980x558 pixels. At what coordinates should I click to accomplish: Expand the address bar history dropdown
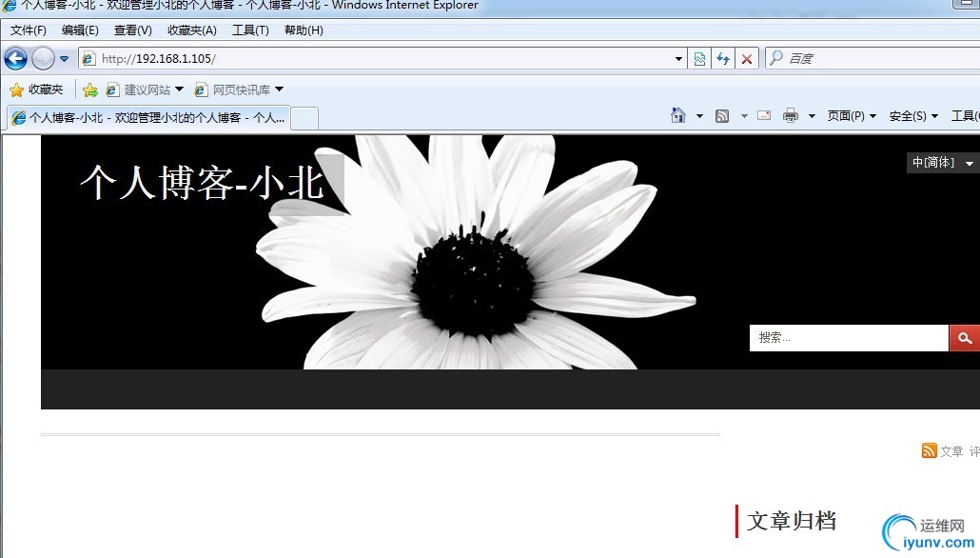point(678,59)
